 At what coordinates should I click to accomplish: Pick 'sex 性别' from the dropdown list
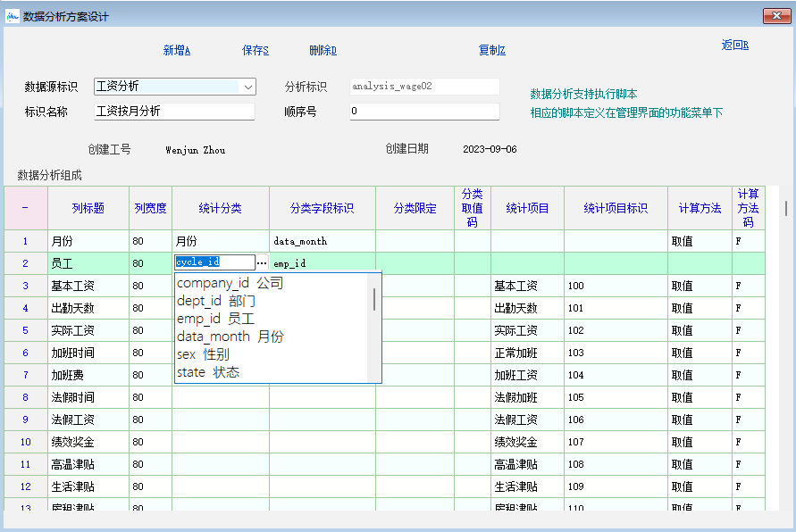click(203, 354)
